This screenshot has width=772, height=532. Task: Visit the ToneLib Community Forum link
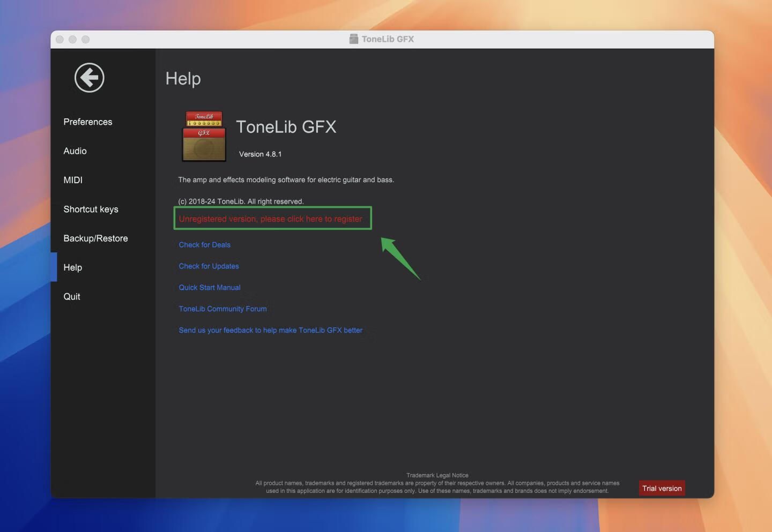click(x=222, y=309)
